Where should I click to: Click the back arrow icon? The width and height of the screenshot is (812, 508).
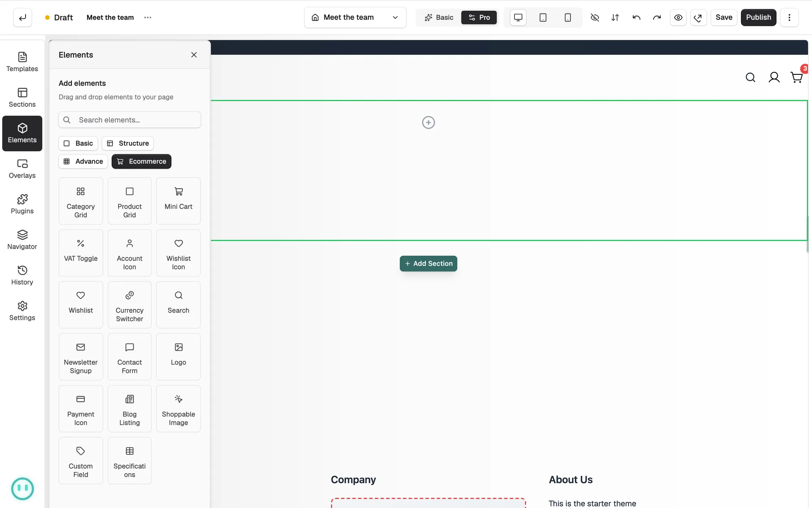[x=22, y=17]
